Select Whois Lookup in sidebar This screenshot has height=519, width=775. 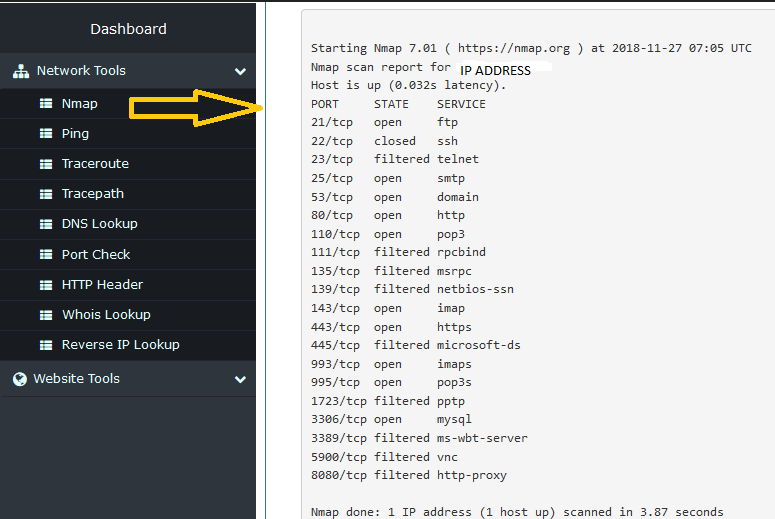[x=106, y=314]
